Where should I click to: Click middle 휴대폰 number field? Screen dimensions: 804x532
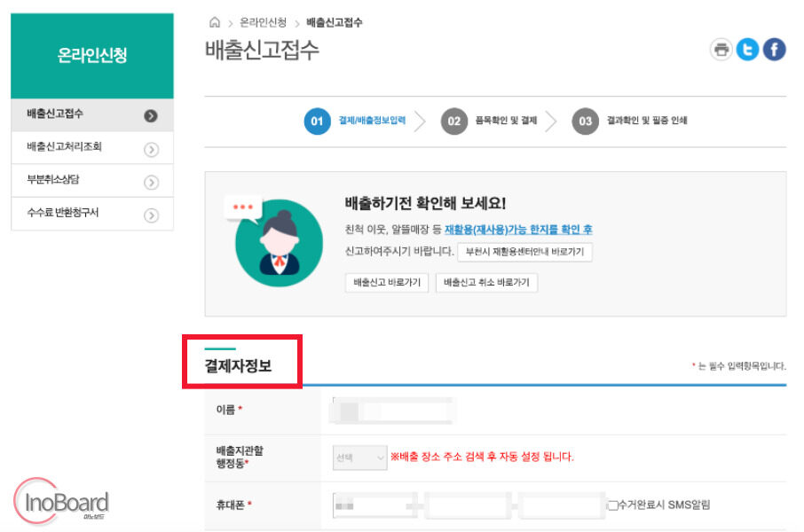(467, 506)
